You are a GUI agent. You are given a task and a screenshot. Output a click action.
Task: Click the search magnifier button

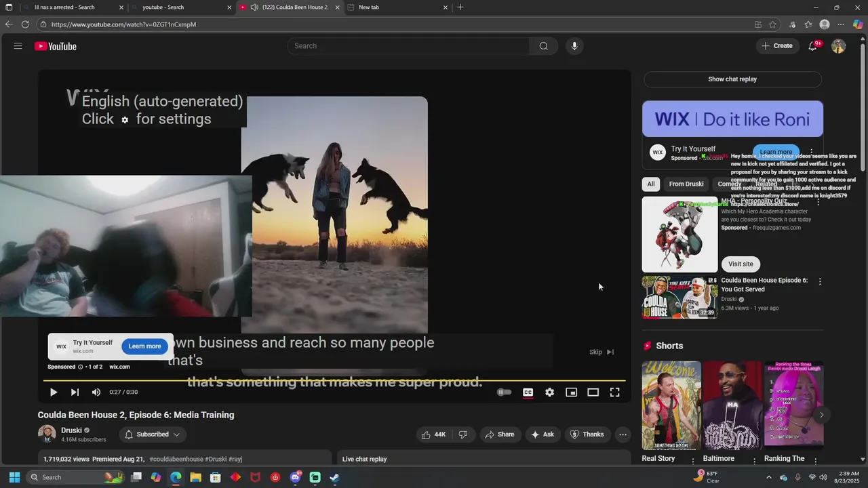[x=543, y=46]
